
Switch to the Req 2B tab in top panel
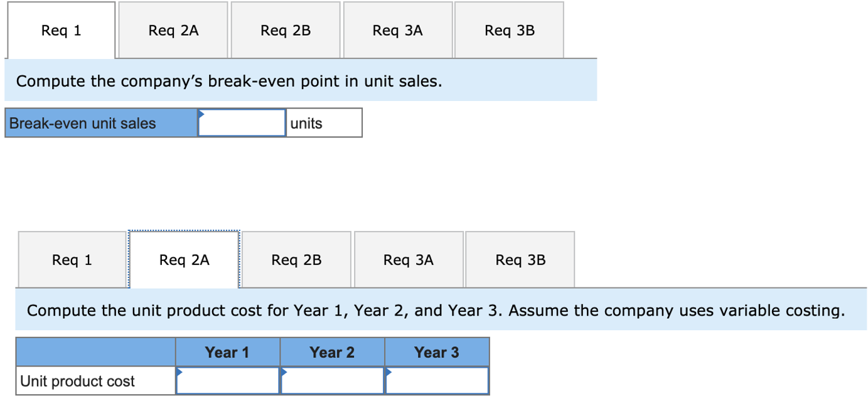(285, 29)
